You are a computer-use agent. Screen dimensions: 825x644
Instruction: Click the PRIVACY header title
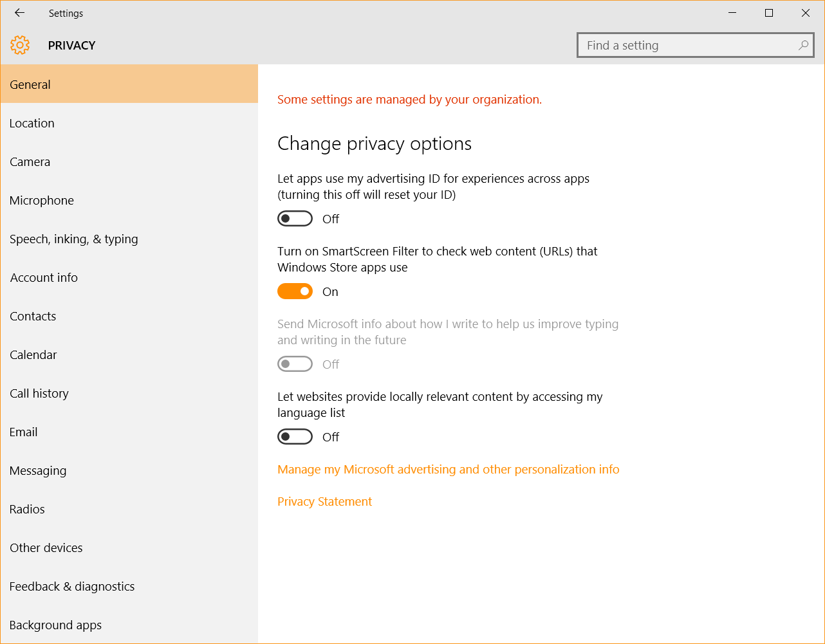pyautogui.click(x=71, y=46)
